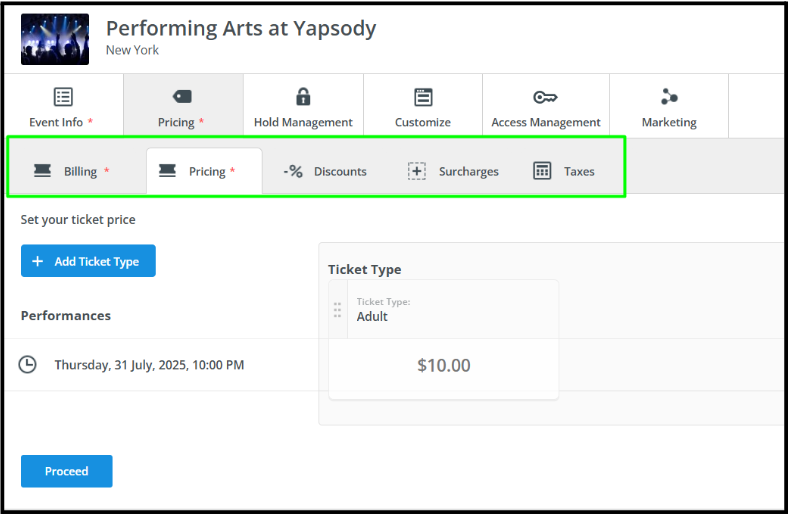Image resolution: width=789 pixels, height=516 pixels.
Task: Open the Event Info tab
Action: (63, 106)
